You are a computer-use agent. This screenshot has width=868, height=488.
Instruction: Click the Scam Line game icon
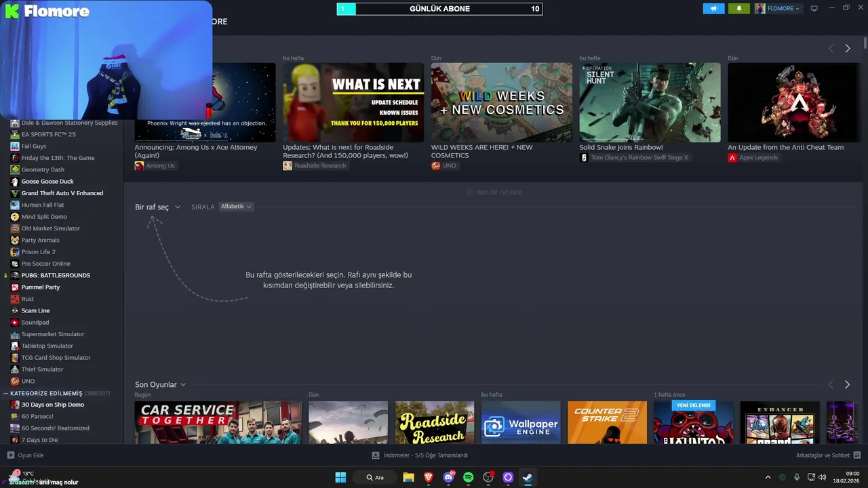(15, 310)
